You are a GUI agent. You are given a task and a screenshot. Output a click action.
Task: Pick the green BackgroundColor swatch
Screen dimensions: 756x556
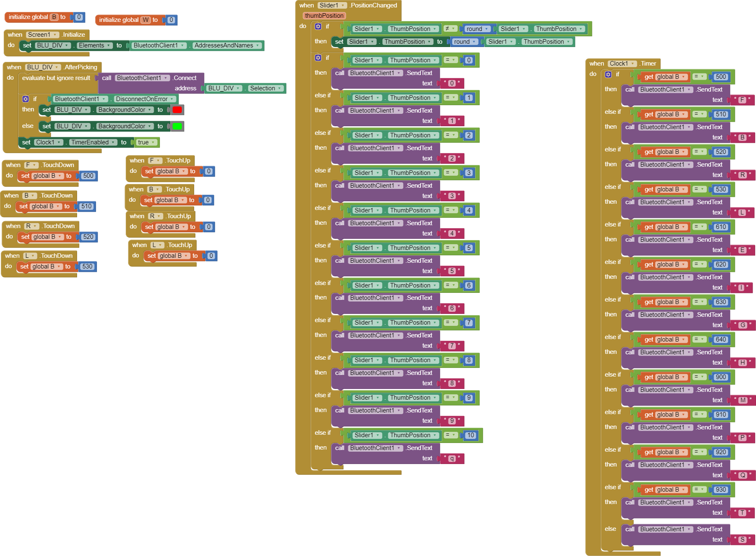pyautogui.click(x=177, y=126)
